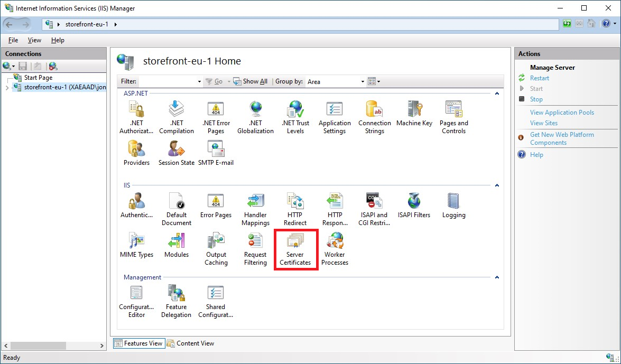
Task: Open the Session State feature
Action: 176,153
